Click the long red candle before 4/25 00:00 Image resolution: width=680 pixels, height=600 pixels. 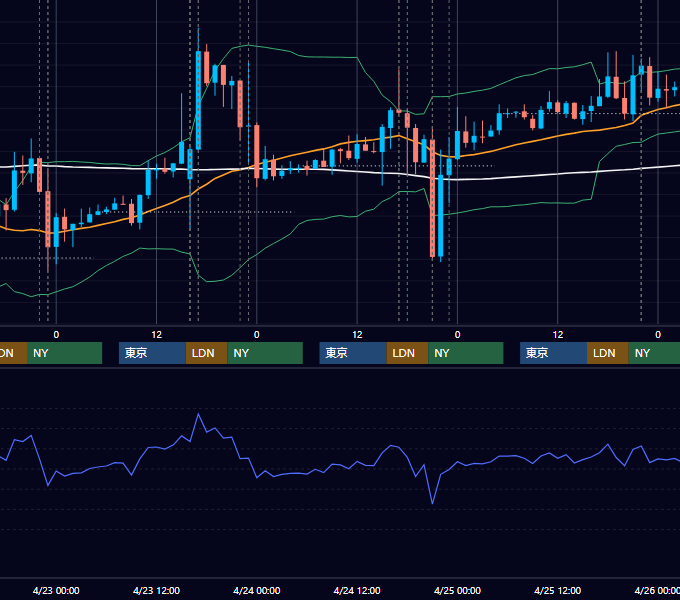pos(432,198)
